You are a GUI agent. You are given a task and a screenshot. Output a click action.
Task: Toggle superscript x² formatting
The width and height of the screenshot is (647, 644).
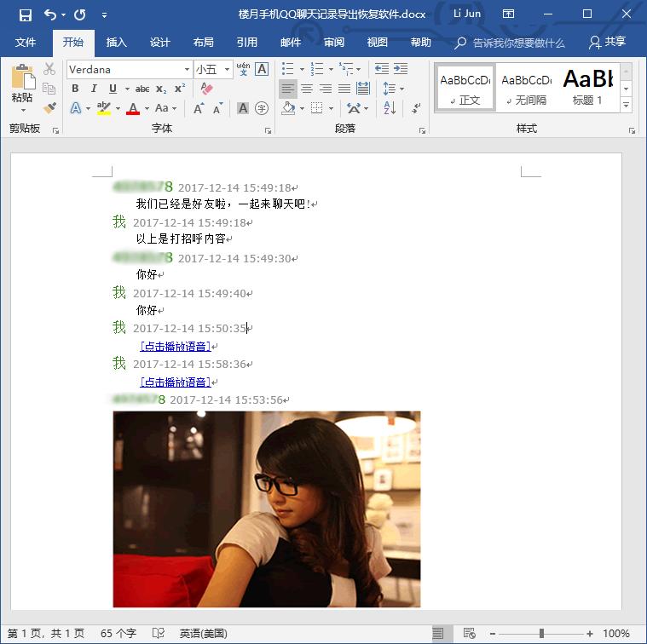tap(180, 89)
